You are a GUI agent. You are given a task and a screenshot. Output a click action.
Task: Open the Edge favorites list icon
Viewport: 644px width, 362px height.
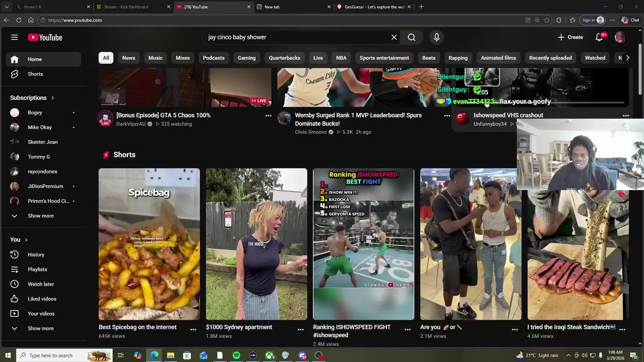(x=573, y=20)
